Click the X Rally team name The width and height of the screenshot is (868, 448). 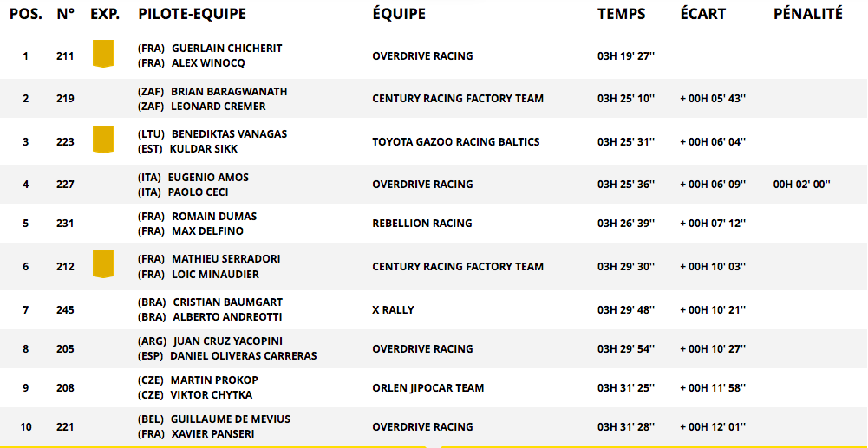[x=393, y=309]
